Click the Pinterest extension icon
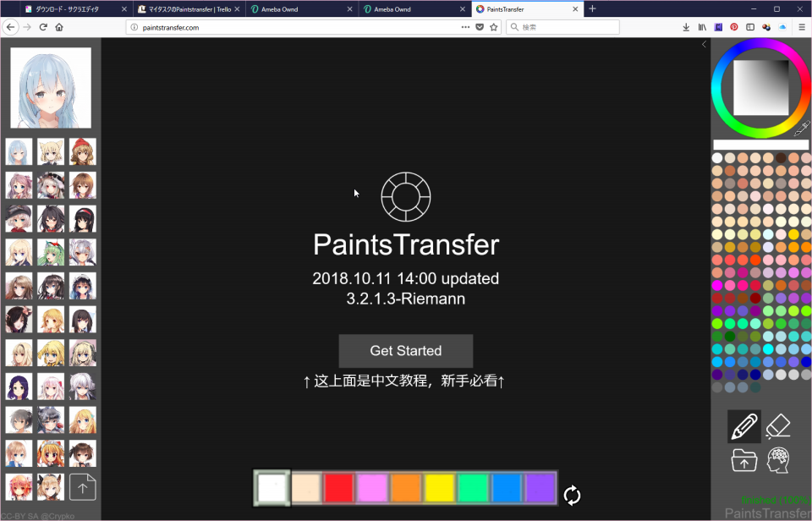The width and height of the screenshot is (812, 521). tap(734, 27)
